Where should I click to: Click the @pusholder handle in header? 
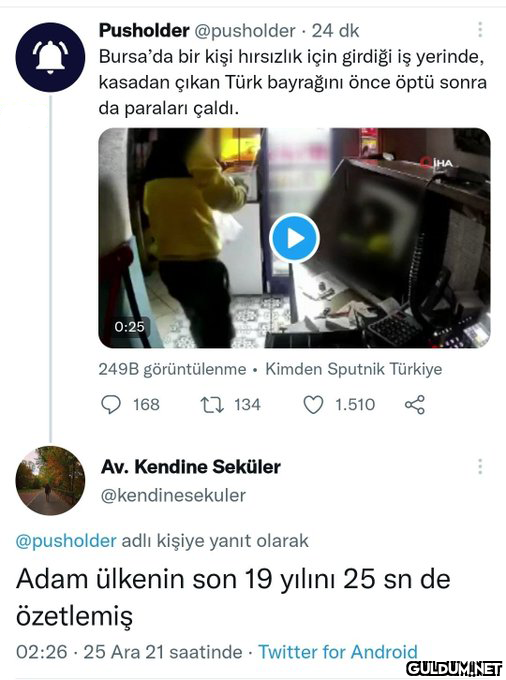[245, 31]
